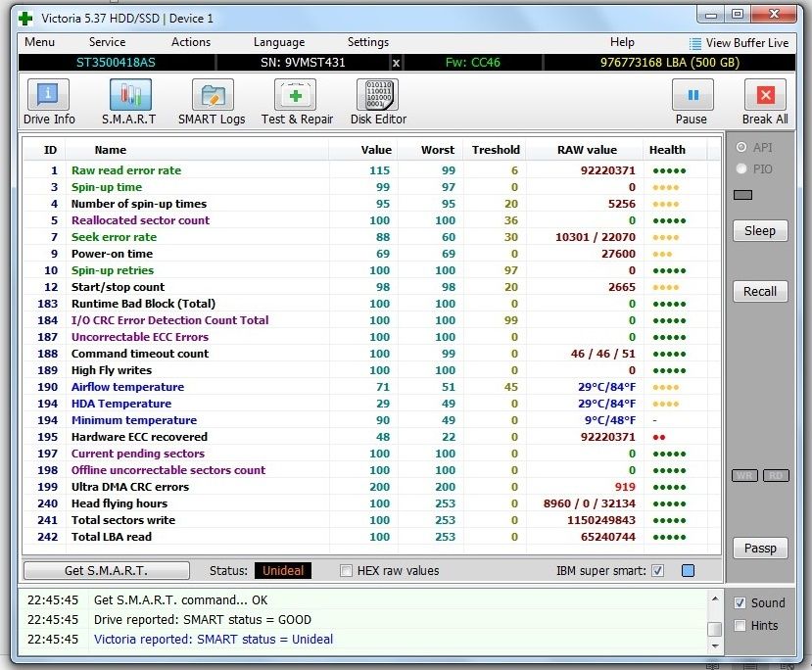Select the Reallocated sector count row
This screenshot has width=812, height=670.
(x=371, y=220)
